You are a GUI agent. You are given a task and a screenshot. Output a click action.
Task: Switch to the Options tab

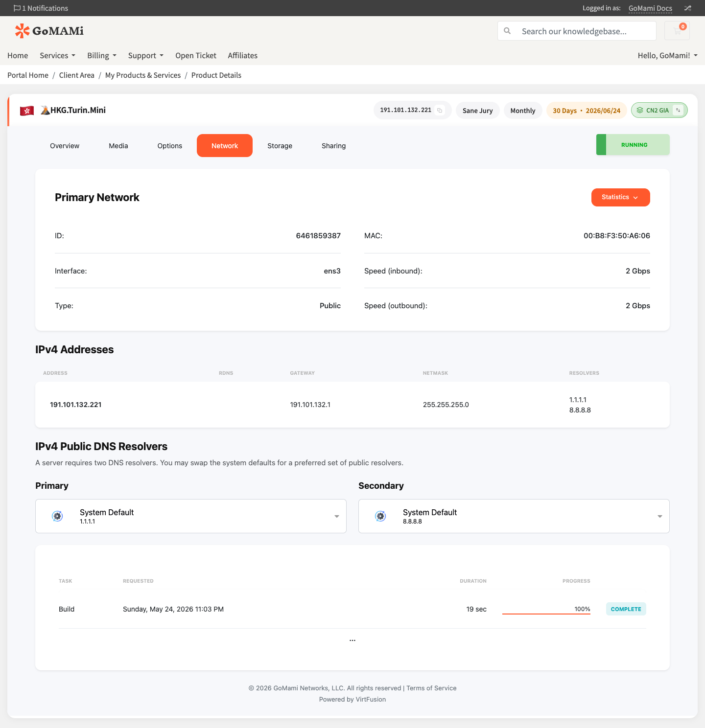(x=170, y=146)
